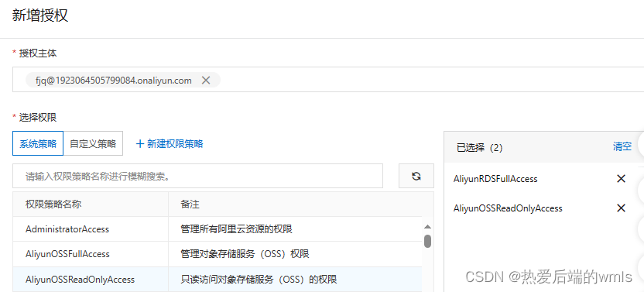Remove AliyunOSSReadOnlyAccess from selected list
Screen dimensions: 644x292
click(621, 208)
